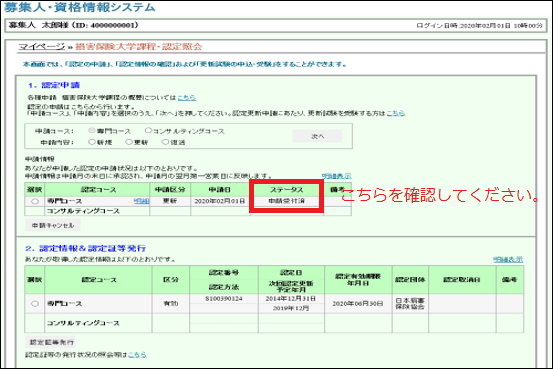Choose the 復活 application type radio
Image resolution: width=553 pixels, height=369 pixels.
coord(165,142)
